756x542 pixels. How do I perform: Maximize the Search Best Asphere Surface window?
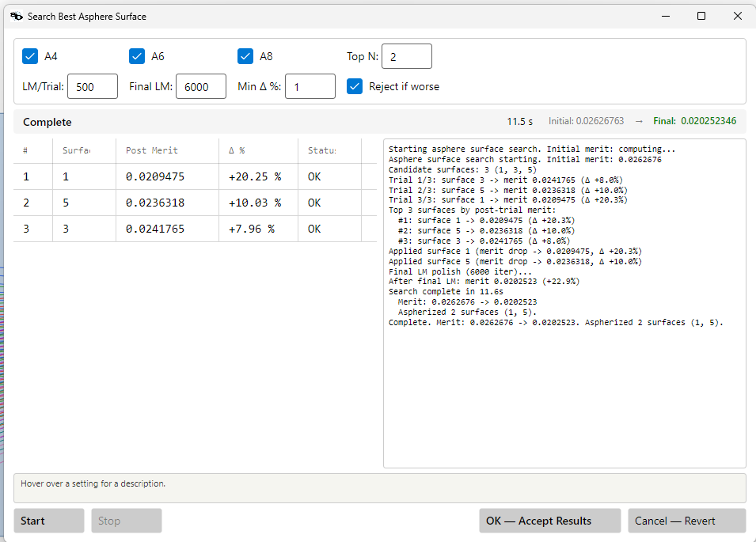pyautogui.click(x=701, y=16)
